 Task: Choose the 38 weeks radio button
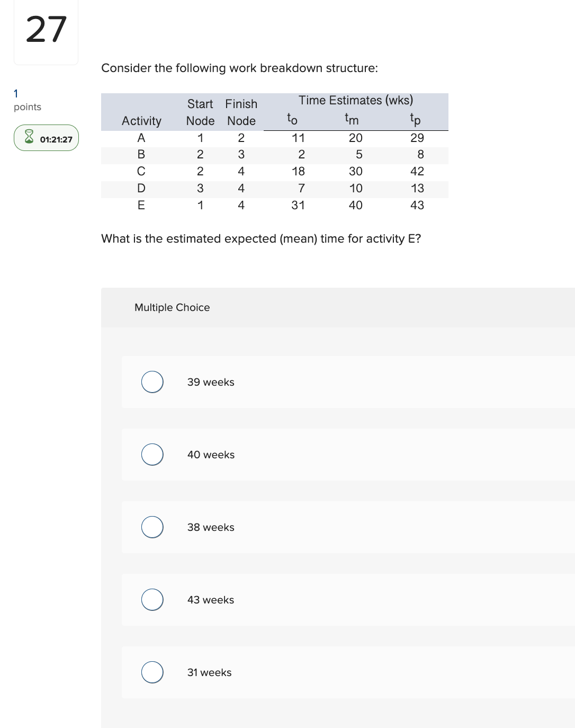[x=152, y=527]
